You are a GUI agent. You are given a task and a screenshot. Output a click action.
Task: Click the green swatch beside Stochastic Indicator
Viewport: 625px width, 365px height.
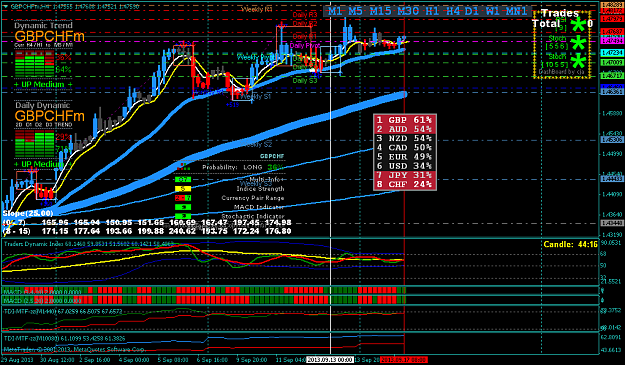point(183,216)
